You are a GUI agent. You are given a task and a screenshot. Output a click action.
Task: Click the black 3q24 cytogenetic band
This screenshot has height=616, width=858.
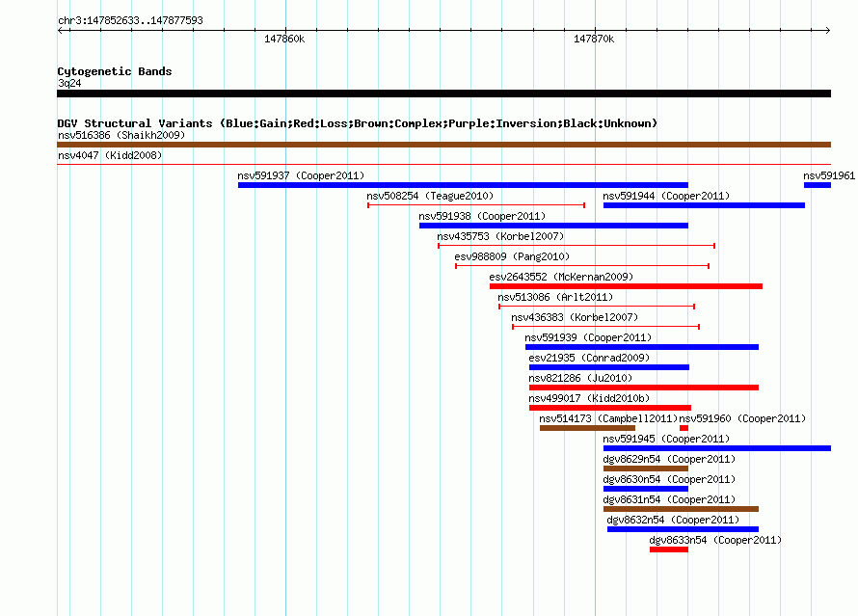(443, 94)
